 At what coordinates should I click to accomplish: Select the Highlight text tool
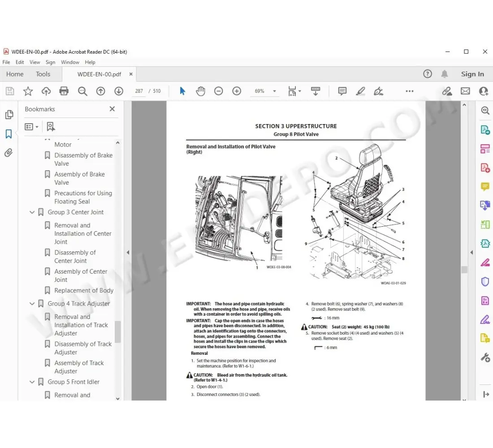360,91
